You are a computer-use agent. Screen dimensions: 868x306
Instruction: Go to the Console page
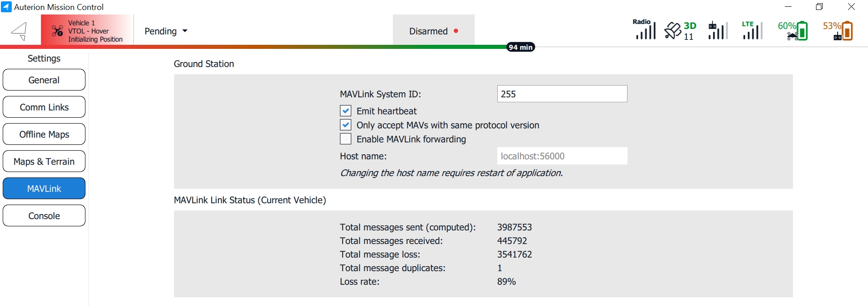[x=44, y=216]
